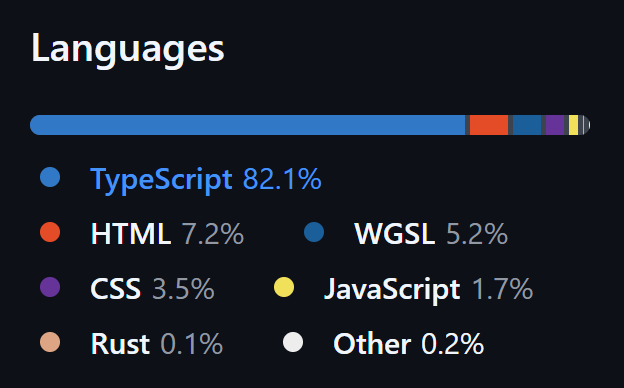Click the Other 0.2% entry

coord(383,343)
